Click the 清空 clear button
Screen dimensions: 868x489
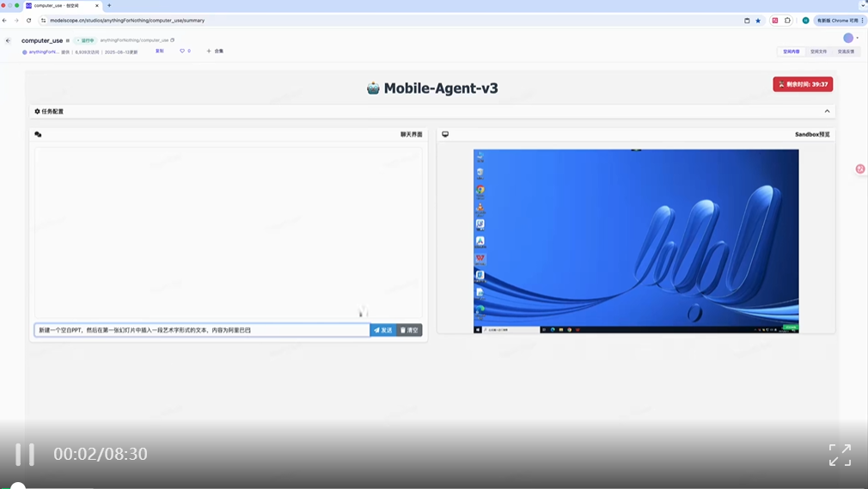[x=409, y=330]
